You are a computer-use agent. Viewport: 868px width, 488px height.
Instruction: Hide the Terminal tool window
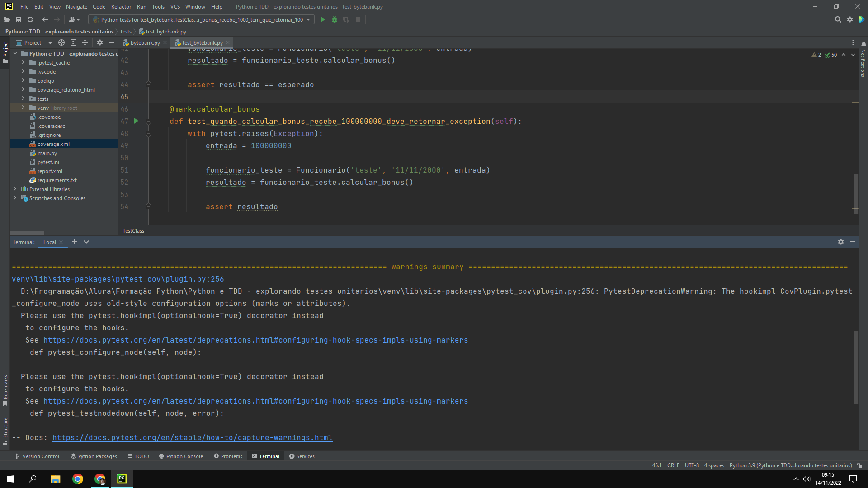[853, 242]
